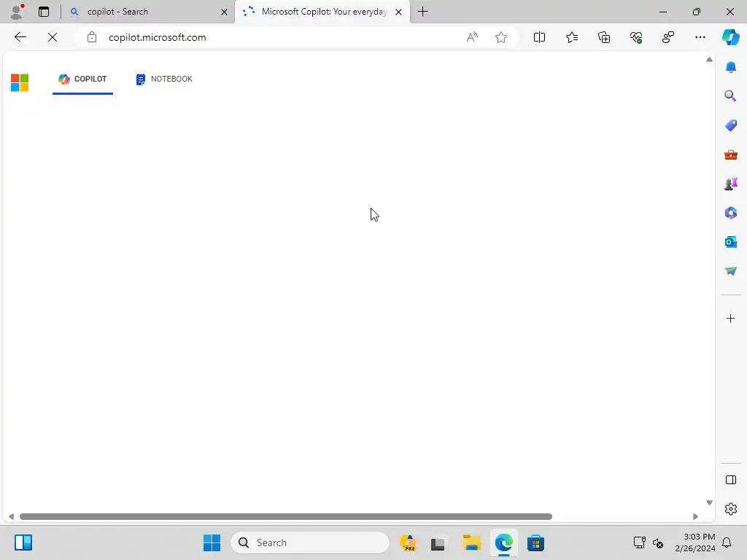Open the muted volume tray icon
Viewport: 747px width, 560px height.
(658, 542)
